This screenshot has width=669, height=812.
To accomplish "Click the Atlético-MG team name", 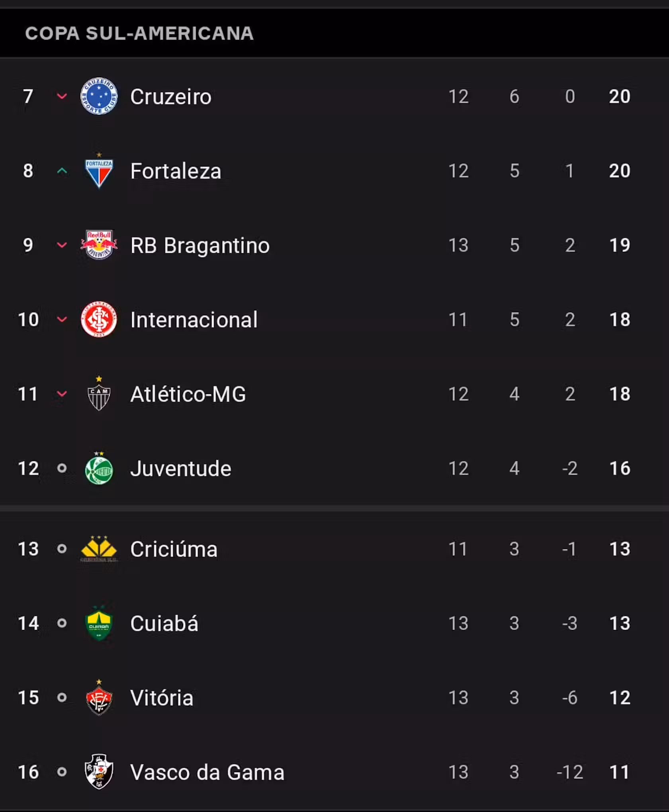I will (188, 394).
